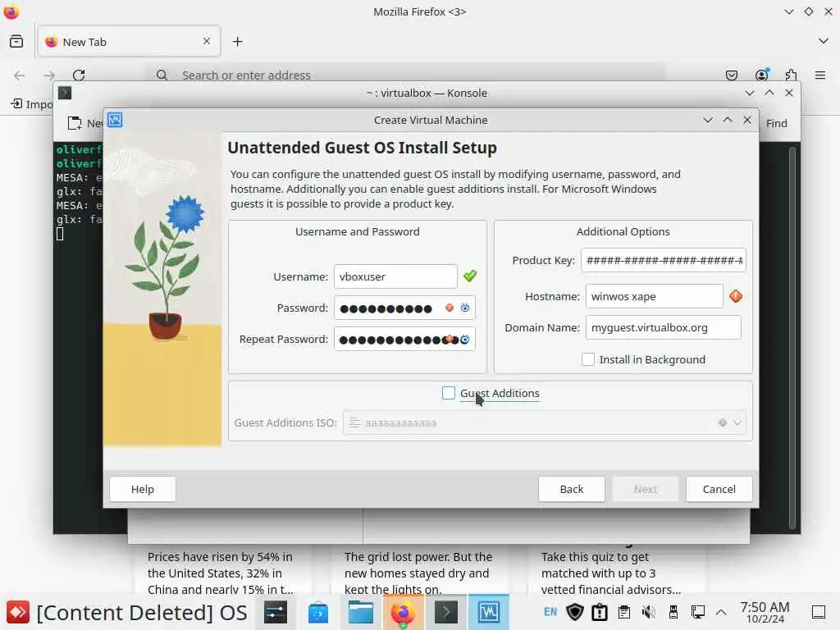Go Back in the Create Virtual Machine wizard

click(x=572, y=489)
